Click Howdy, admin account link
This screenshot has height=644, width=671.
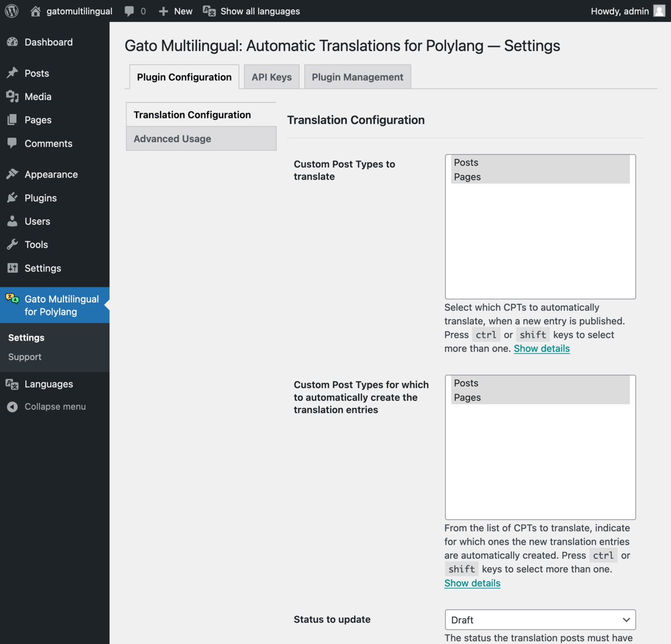619,11
